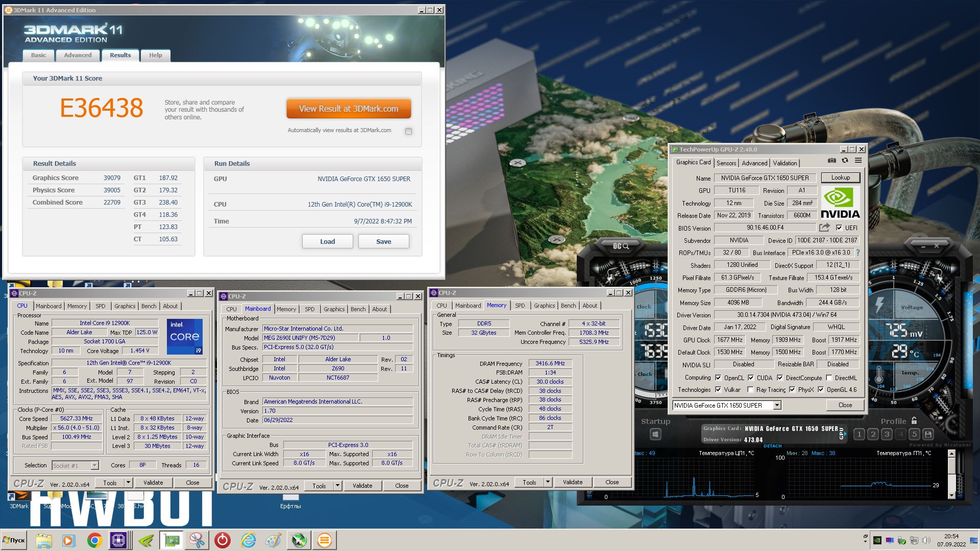Open the red power taskbar icon
980x551 pixels.
[x=222, y=540]
